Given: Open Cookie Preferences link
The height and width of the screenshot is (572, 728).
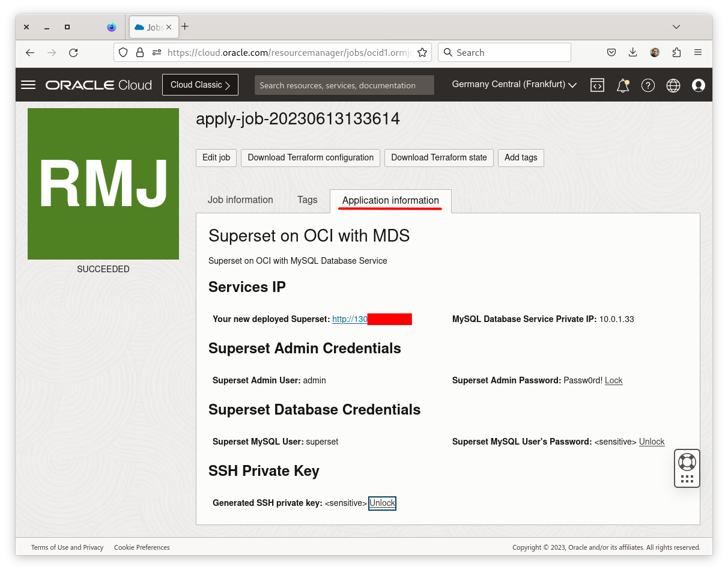Looking at the screenshot, I should tap(142, 547).
